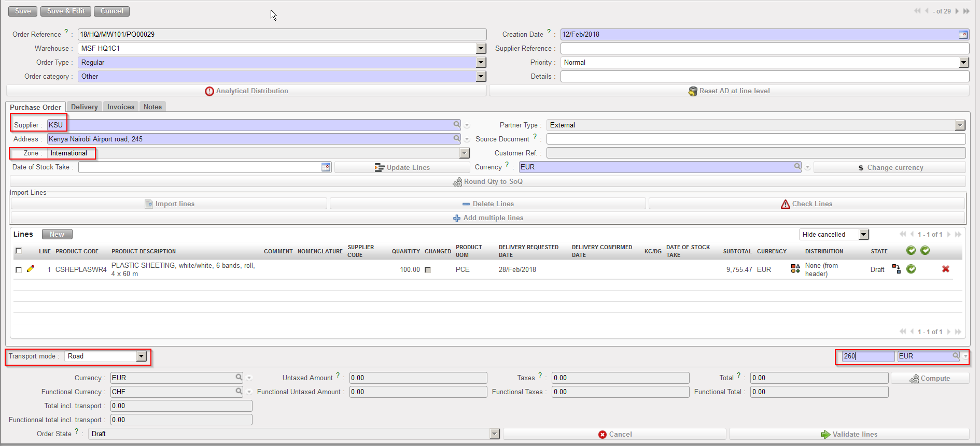Tick the checkbox for line 1
The image size is (980, 446).
point(19,270)
